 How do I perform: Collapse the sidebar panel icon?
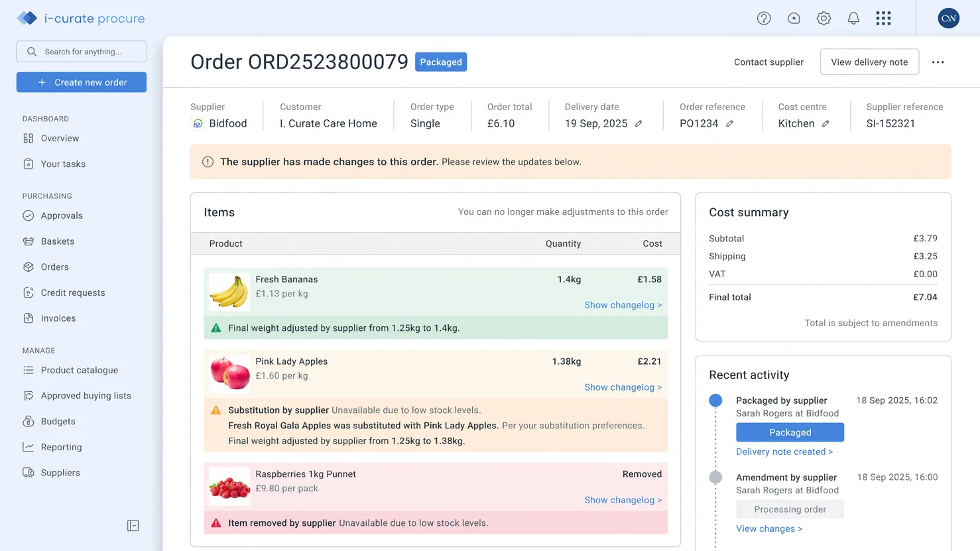[133, 526]
